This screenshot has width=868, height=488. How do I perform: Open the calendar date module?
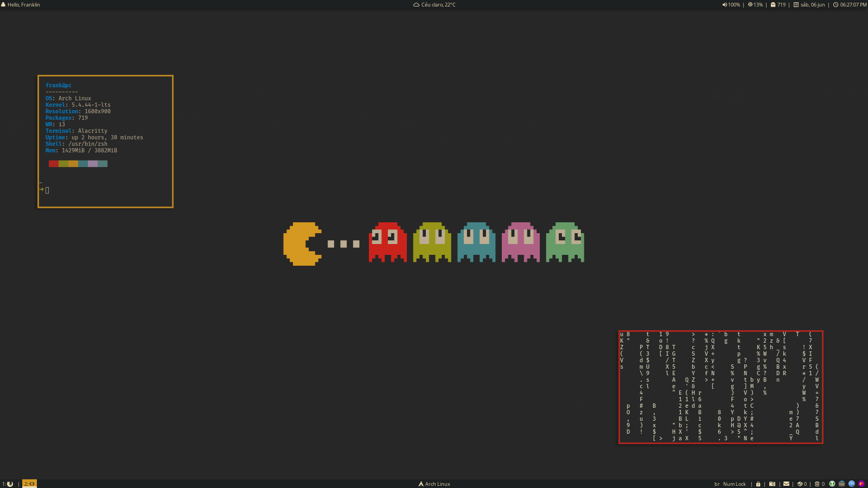[809, 4]
